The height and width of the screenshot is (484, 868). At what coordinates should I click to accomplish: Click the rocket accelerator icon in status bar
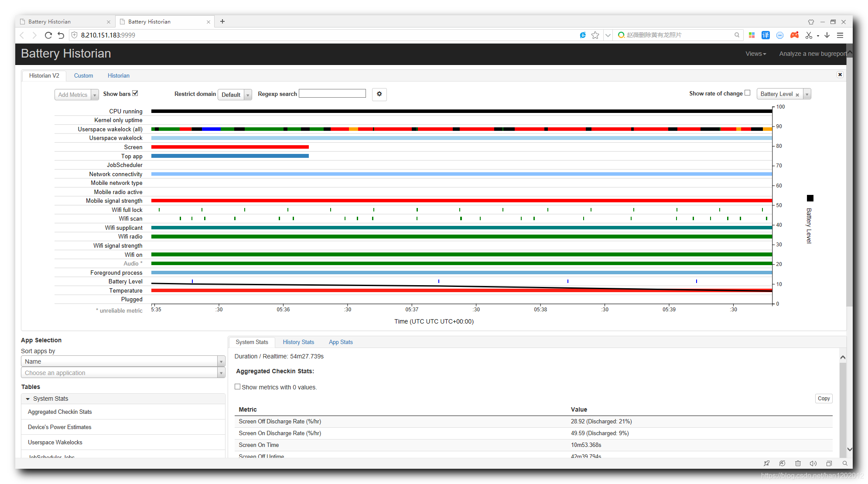(766, 464)
